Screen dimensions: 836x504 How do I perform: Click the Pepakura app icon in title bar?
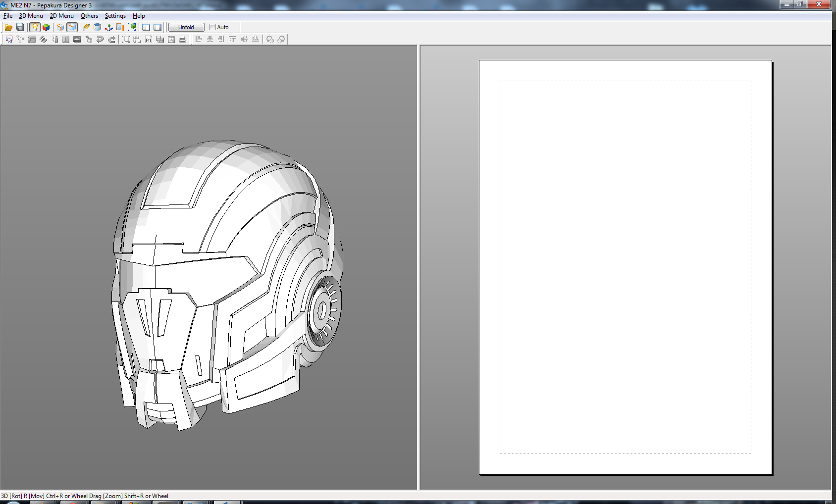click(x=4, y=5)
